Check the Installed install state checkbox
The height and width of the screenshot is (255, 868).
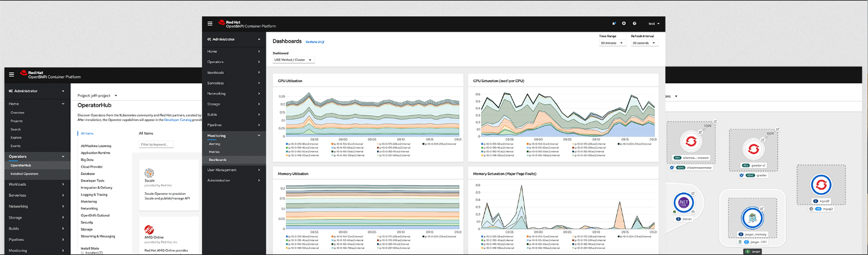coord(83,253)
